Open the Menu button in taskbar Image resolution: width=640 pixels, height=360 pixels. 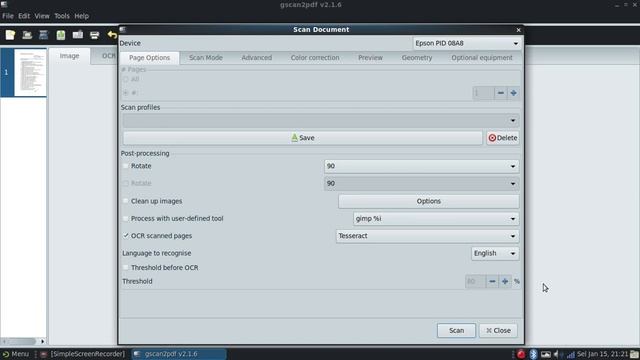tap(16, 354)
